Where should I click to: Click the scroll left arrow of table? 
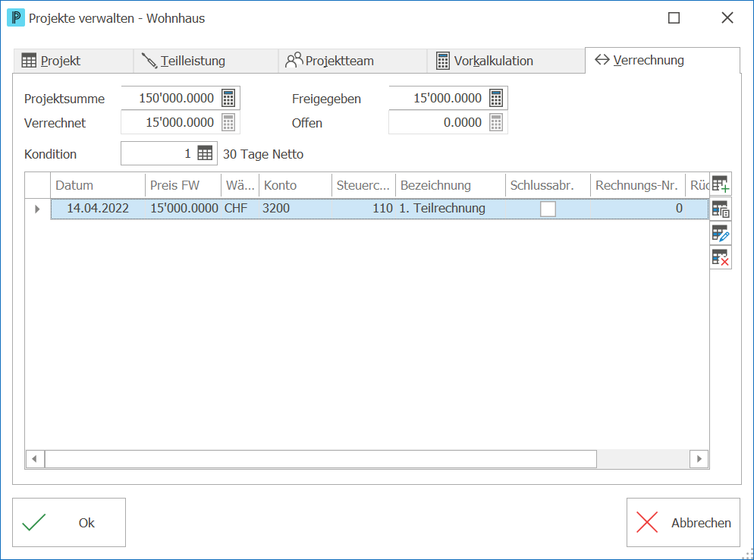coord(35,459)
